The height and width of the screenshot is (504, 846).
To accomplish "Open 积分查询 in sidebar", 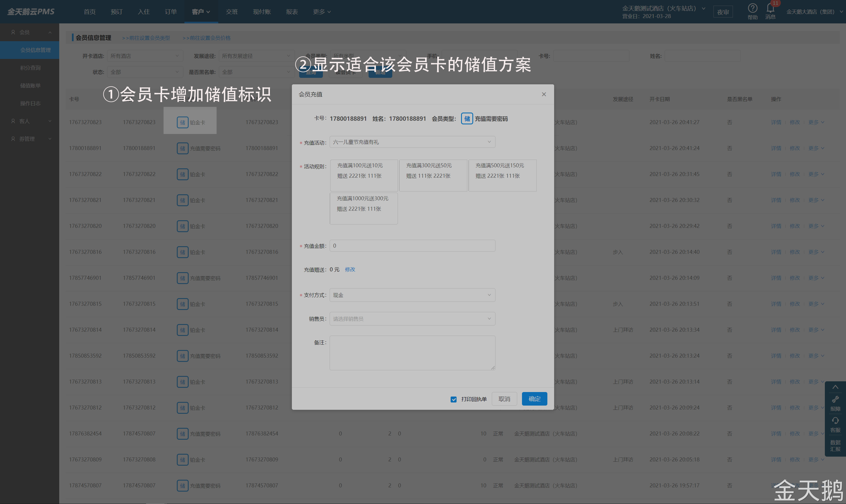I will 30,68.
